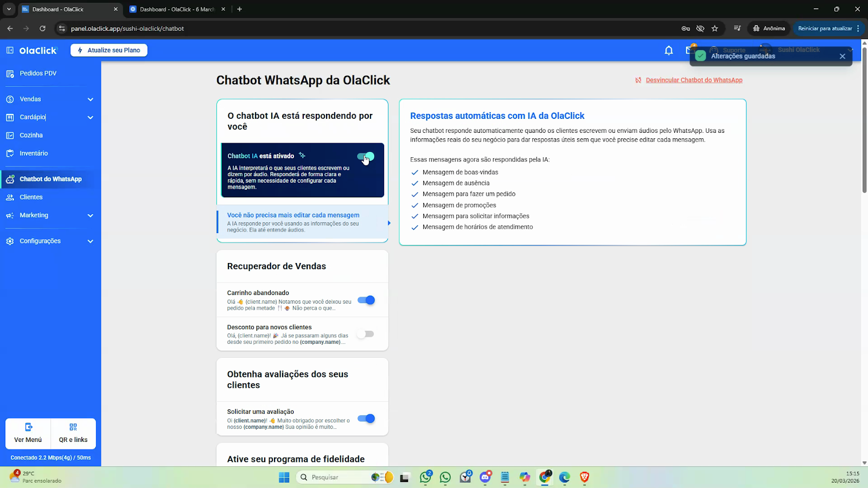This screenshot has height=488, width=868.
Task: Open Ver Menú shortcut
Action: click(28, 434)
